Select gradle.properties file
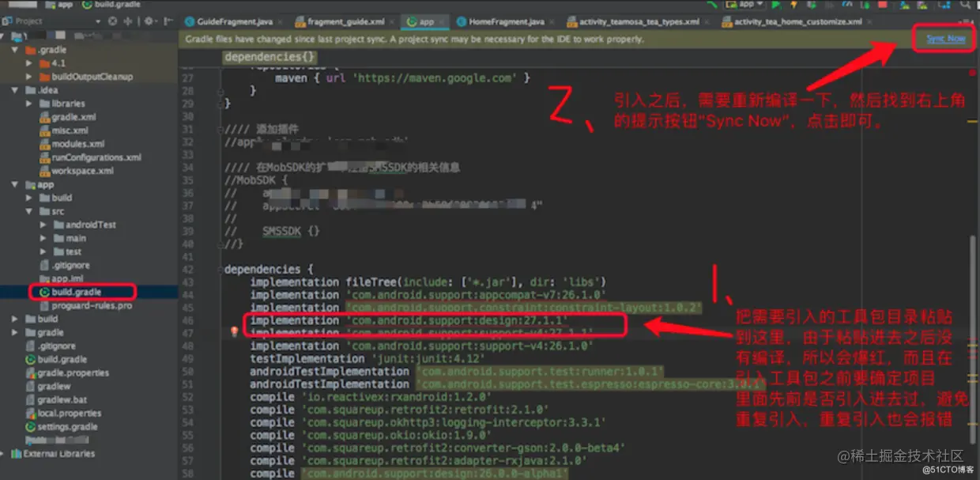The height and width of the screenshot is (480, 980). pyautogui.click(x=66, y=372)
